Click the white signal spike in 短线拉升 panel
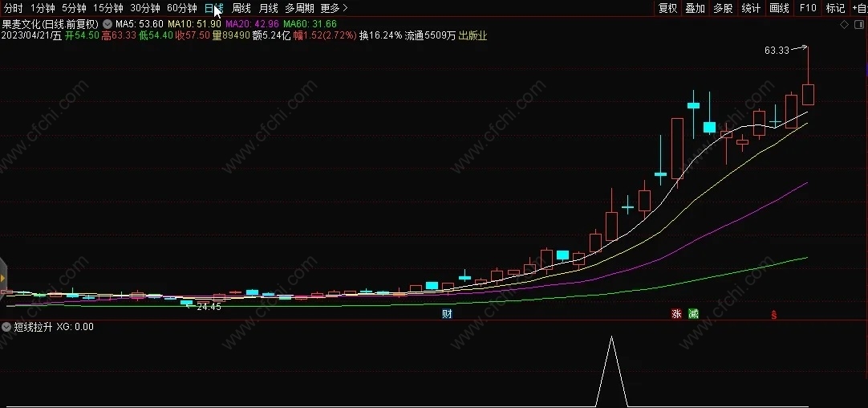Screen dimensions: 868x408 coord(612,371)
